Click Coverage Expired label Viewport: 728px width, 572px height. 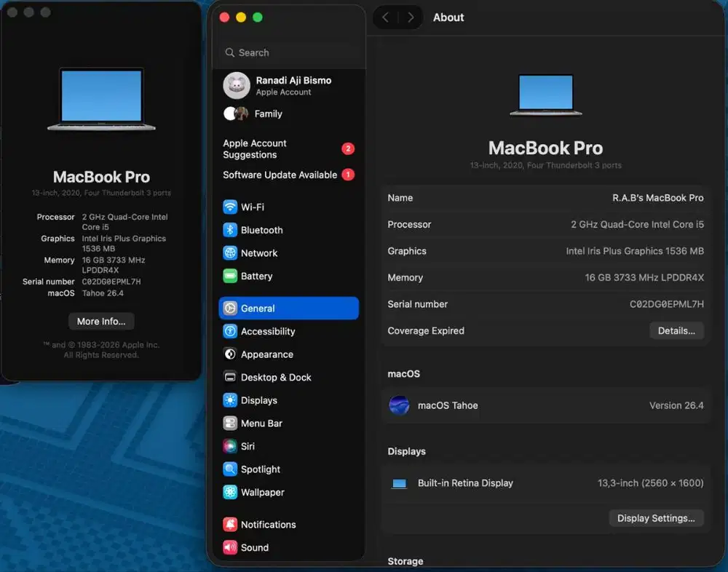tap(426, 330)
